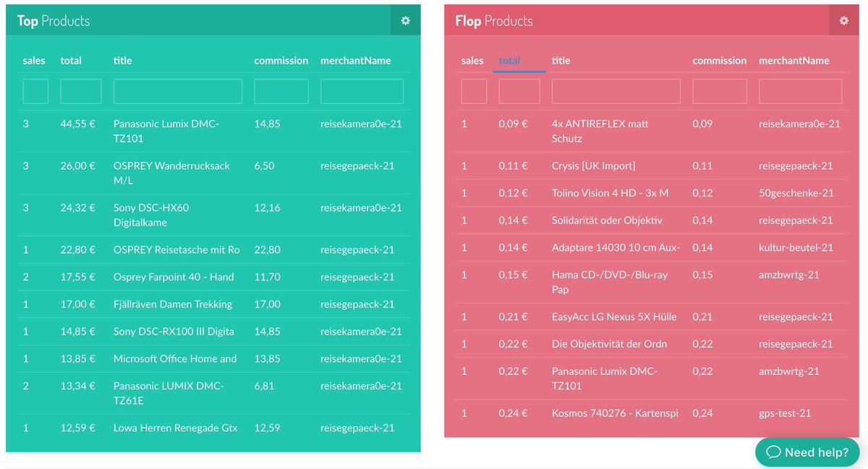Focus the title filter field in Flop Products
868x469 pixels.
616,91
